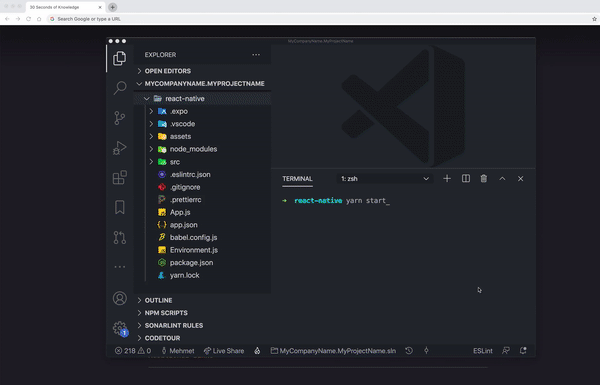This screenshot has width=600, height=385.
Task: Open the Source Control view
Action: pyautogui.click(x=119, y=118)
